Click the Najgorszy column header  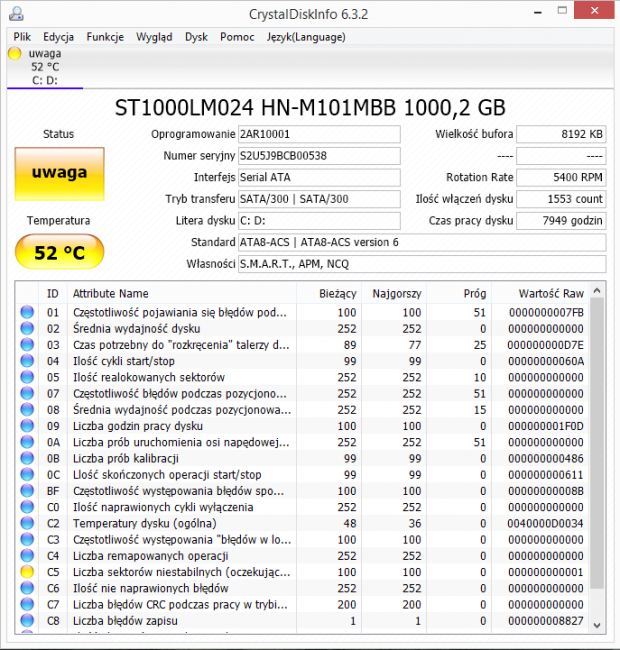click(x=394, y=293)
